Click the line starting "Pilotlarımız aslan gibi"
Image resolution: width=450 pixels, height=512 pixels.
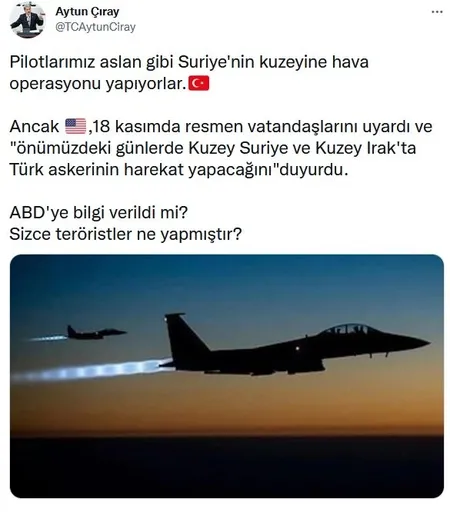point(189,62)
